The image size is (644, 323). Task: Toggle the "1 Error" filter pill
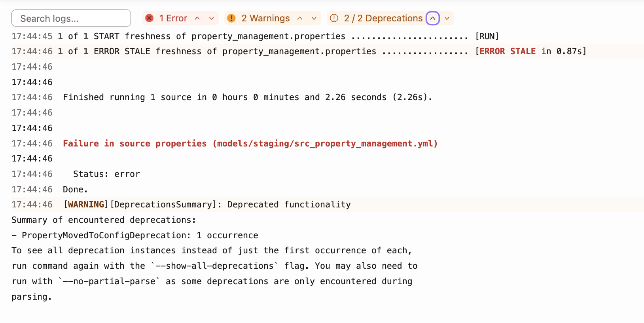pos(173,18)
